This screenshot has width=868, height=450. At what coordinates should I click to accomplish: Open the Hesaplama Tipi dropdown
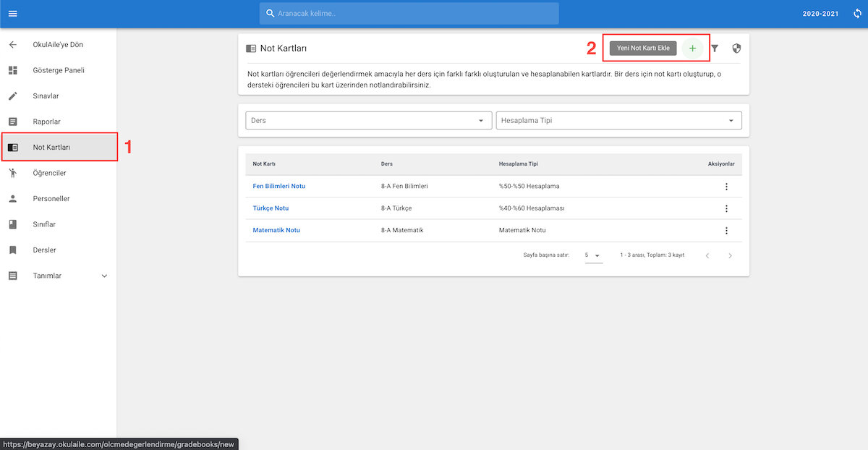point(618,121)
